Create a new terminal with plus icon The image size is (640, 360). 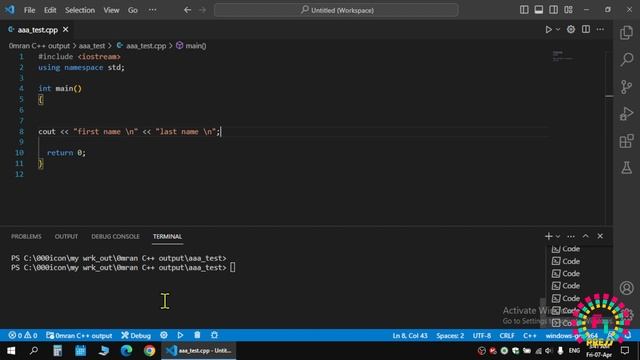pyautogui.click(x=548, y=236)
